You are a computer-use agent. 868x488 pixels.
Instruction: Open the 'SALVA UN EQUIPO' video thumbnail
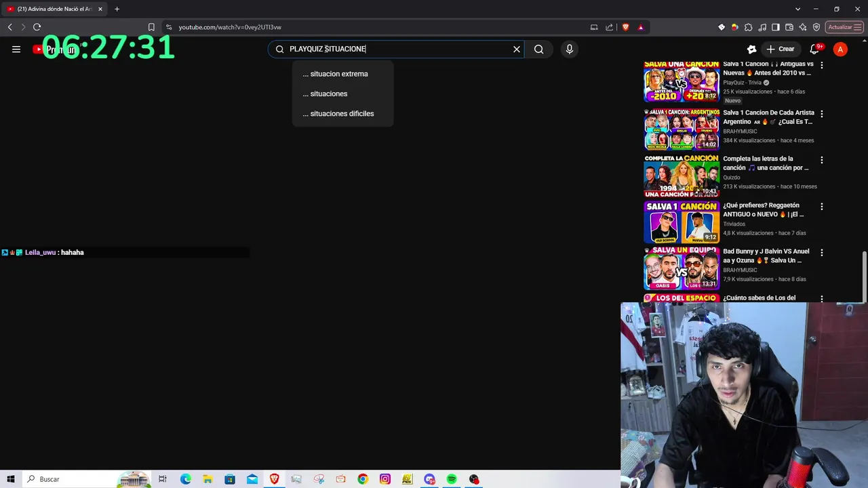click(x=681, y=268)
